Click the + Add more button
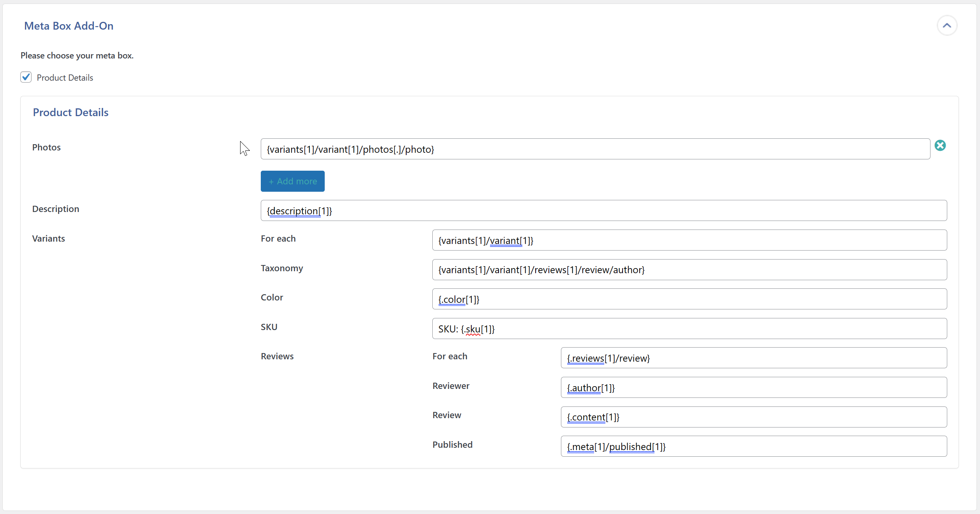The height and width of the screenshot is (514, 980). click(x=292, y=181)
